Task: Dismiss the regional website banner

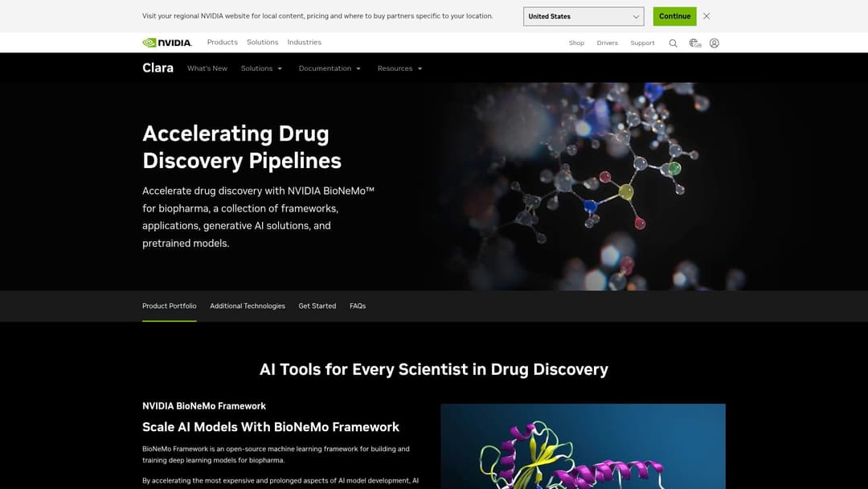Action: pyautogui.click(x=706, y=16)
